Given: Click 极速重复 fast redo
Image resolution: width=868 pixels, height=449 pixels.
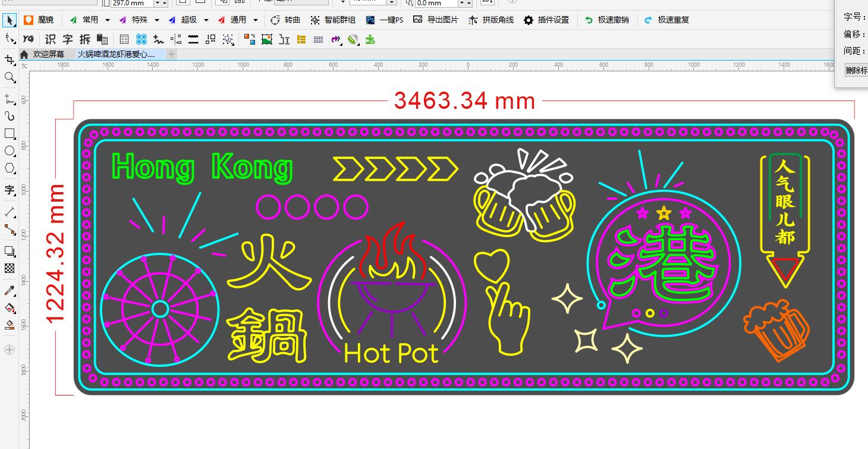Looking at the screenshot, I should point(667,20).
